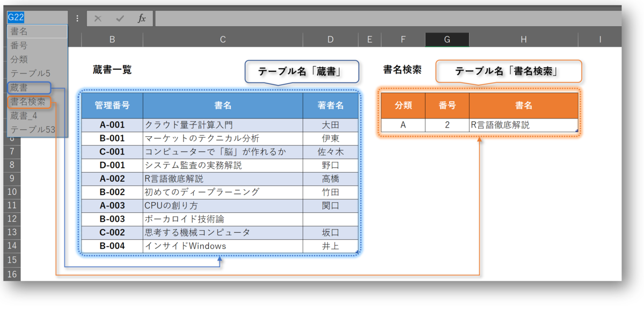Click the Enter checkmark icon in formula bar
The height and width of the screenshot is (318, 644).
(119, 18)
